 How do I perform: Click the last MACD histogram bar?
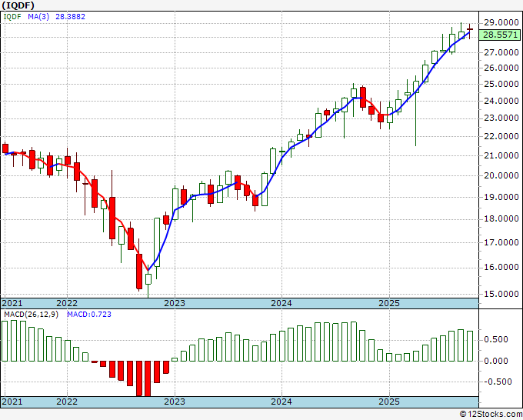(x=470, y=346)
